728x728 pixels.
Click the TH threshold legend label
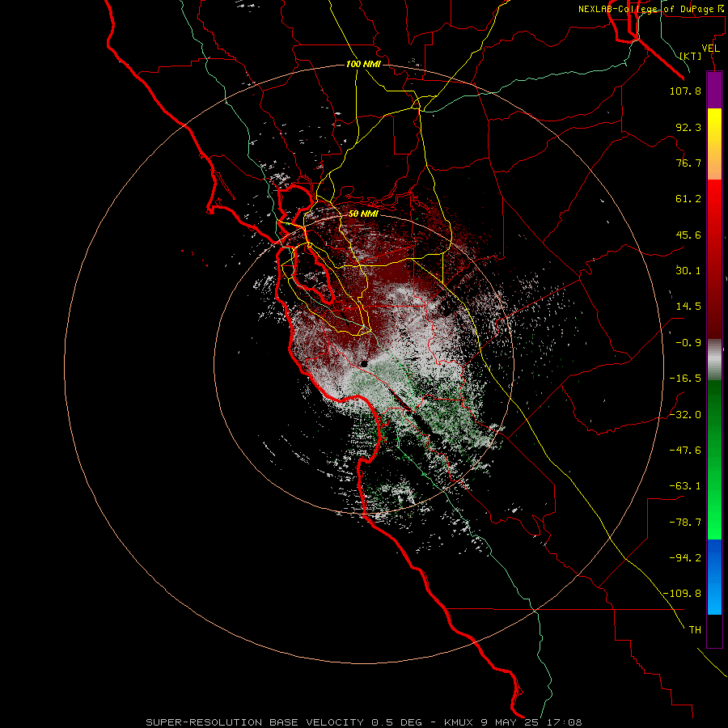point(695,630)
